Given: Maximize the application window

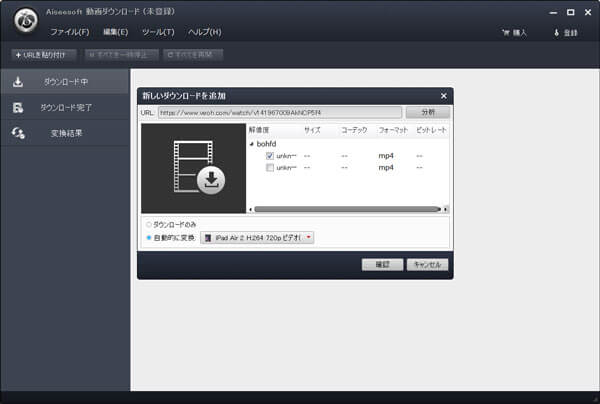Looking at the screenshot, I should pyautogui.click(x=571, y=13).
